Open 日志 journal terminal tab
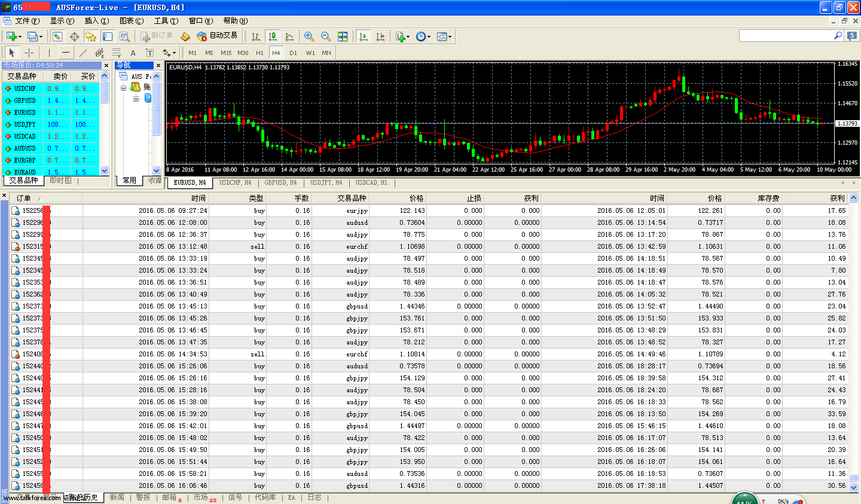861x504 pixels. (314, 497)
